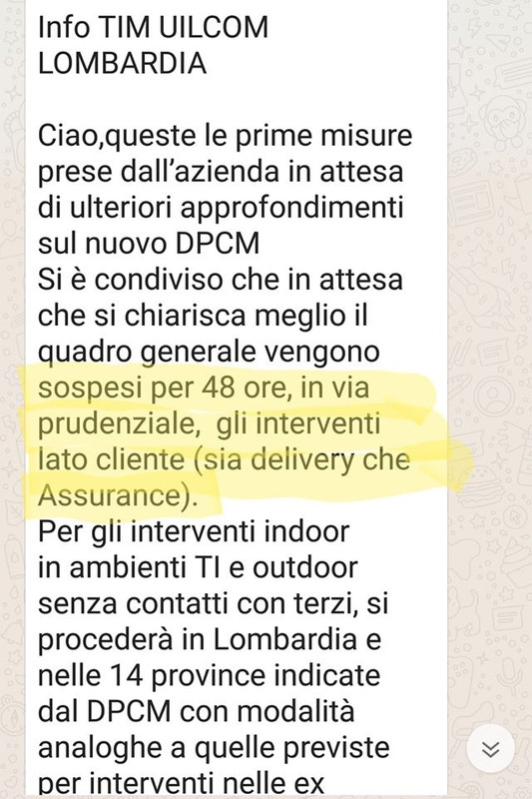Tap highlighted 'prudenziale, gli interventi' line

point(210,423)
